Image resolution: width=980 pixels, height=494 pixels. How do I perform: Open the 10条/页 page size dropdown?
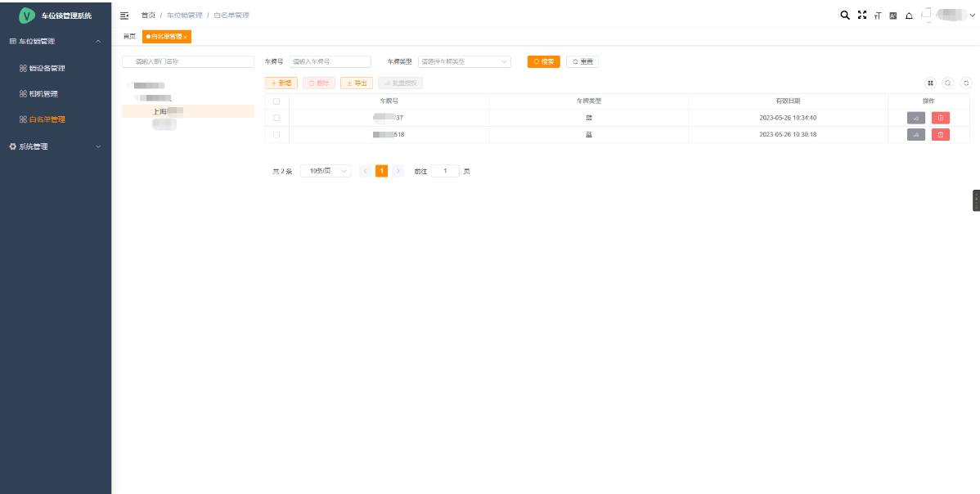[325, 171]
